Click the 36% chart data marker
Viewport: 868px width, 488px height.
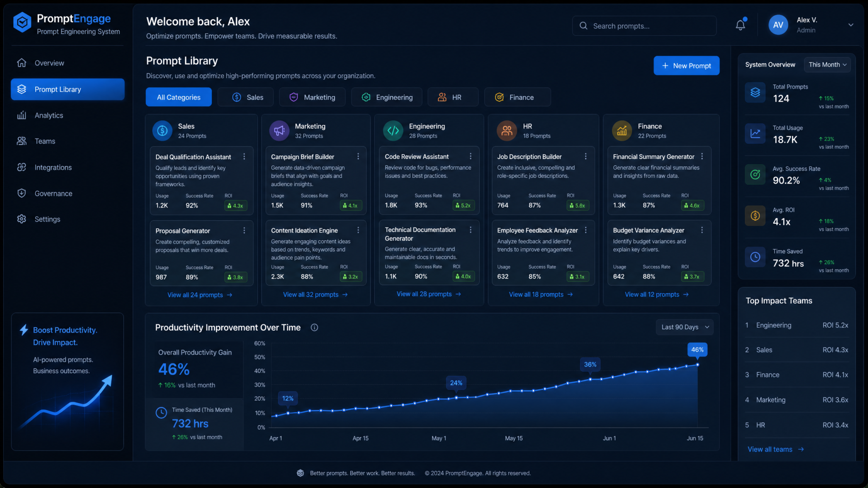(x=590, y=364)
